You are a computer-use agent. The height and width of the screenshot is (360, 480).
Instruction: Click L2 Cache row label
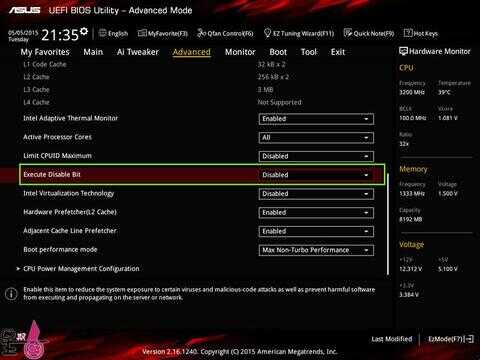pos(36,77)
